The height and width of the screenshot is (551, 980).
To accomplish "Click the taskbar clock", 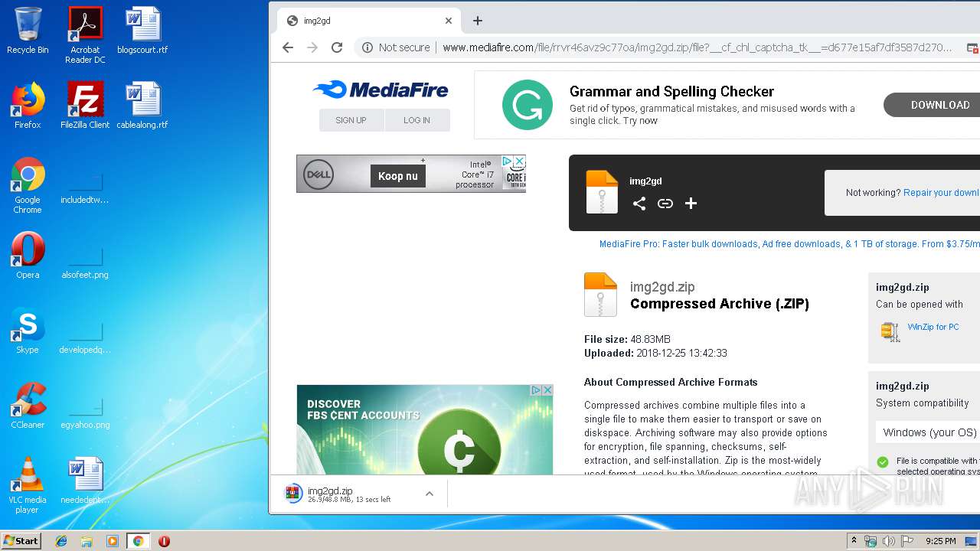I will [940, 541].
